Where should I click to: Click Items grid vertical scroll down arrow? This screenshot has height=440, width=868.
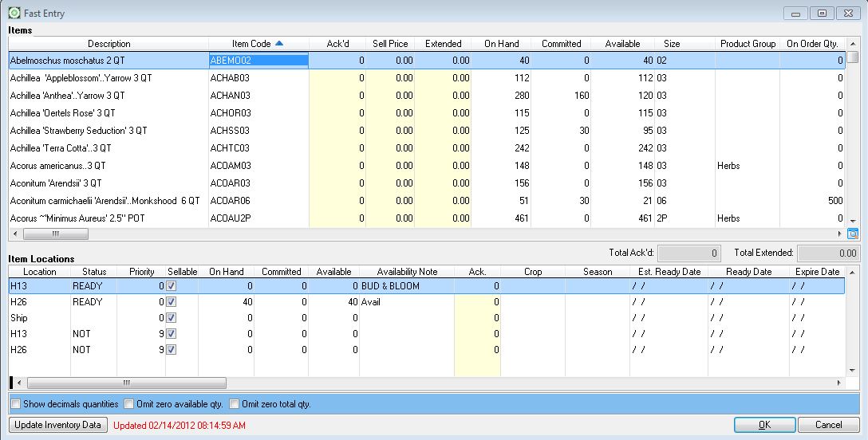pyautogui.click(x=852, y=221)
